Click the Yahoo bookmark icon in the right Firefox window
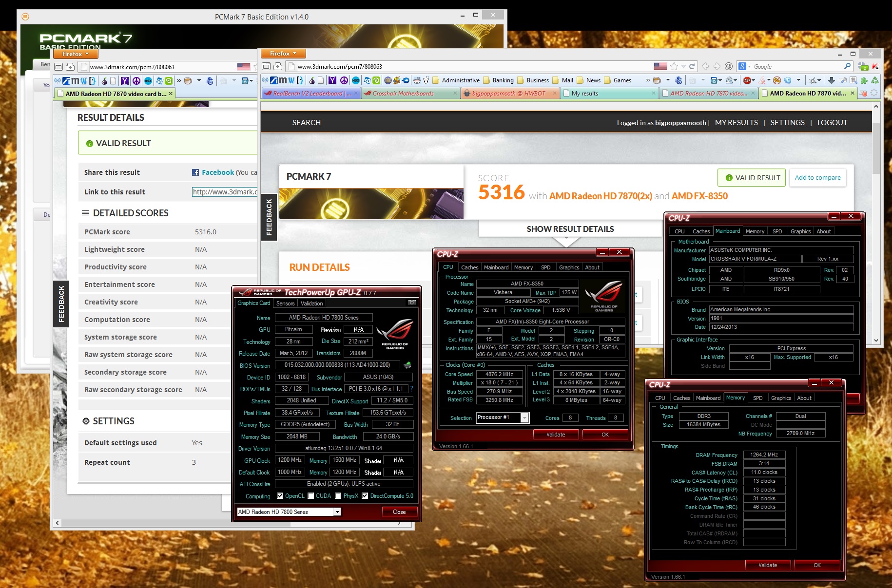892x588 pixels. [332, 80]
